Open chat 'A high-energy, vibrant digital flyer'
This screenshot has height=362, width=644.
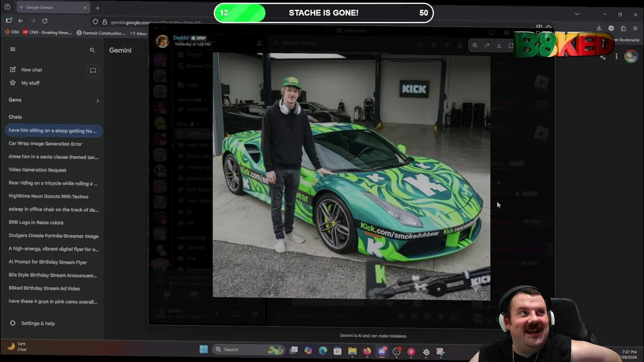coord(54,249)
